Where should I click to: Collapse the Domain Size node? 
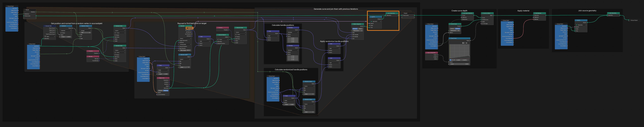coord(45,26)
